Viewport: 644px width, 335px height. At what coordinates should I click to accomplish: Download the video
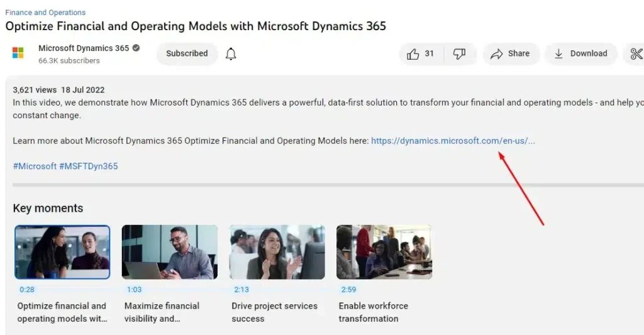pyautogui.click(x=580, y=54)
